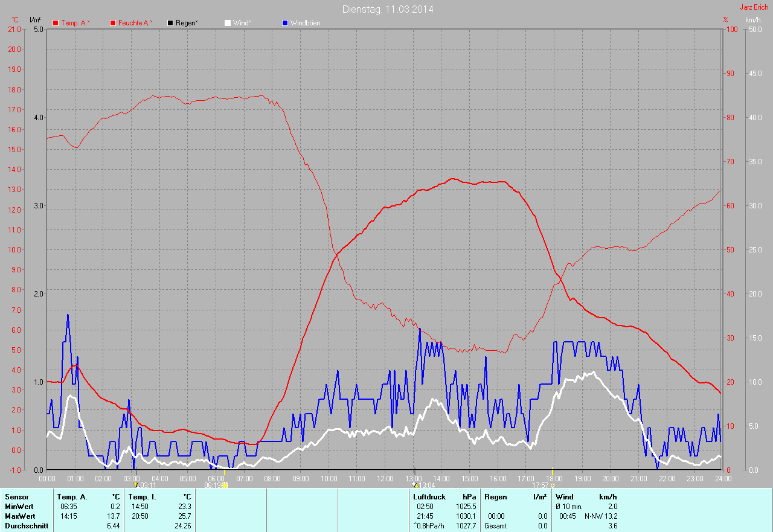Click the blue Windböen legend swatch
The width and height of the screenshot is (773, 532).
(x=285, y=23)
